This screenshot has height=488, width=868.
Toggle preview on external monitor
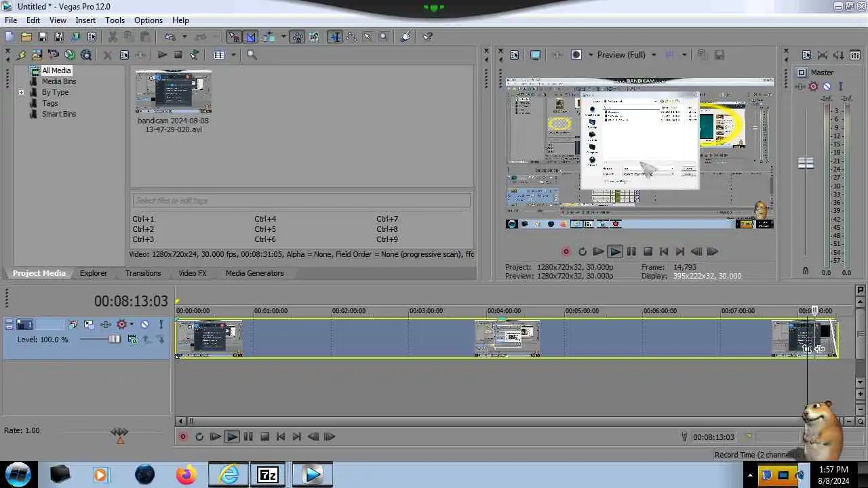point(536,55)
